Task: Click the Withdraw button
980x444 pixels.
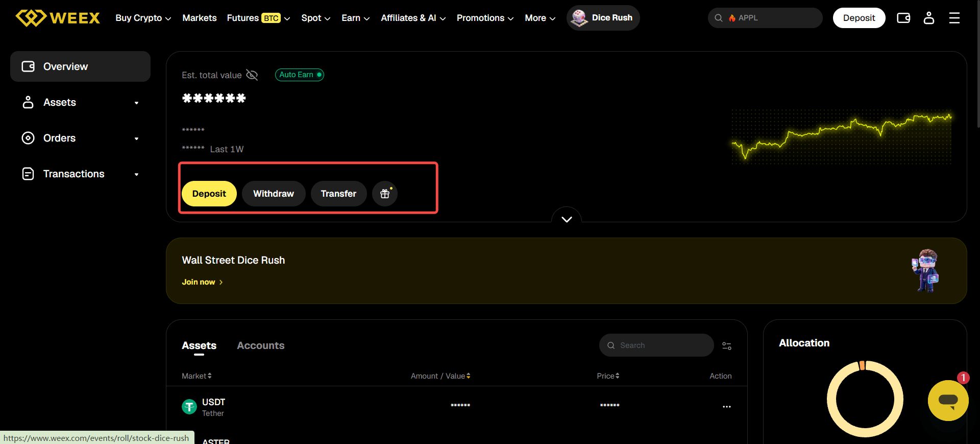Action: [274, 194]
